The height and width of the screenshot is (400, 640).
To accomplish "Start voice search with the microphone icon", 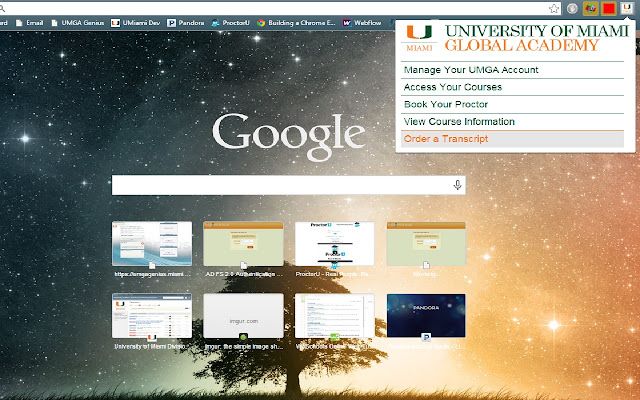I will (x=457, y=185).
